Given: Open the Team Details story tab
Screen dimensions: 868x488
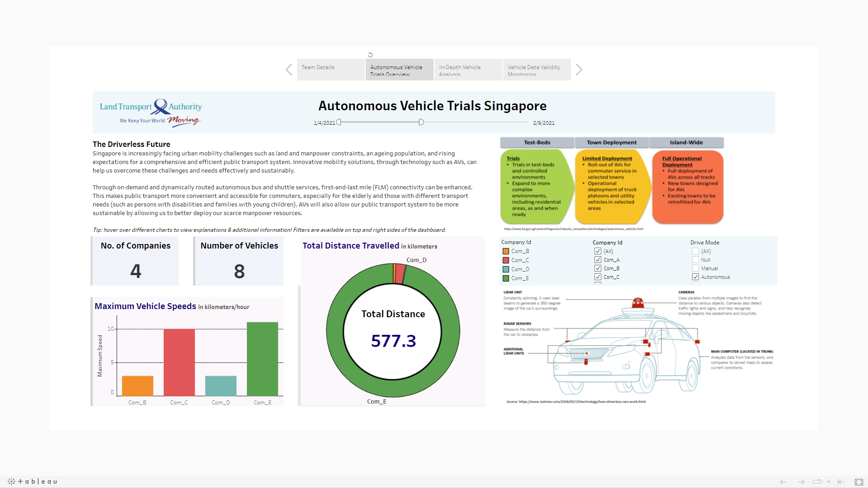Looking at the screenshot, I should [x=331, y=70].
